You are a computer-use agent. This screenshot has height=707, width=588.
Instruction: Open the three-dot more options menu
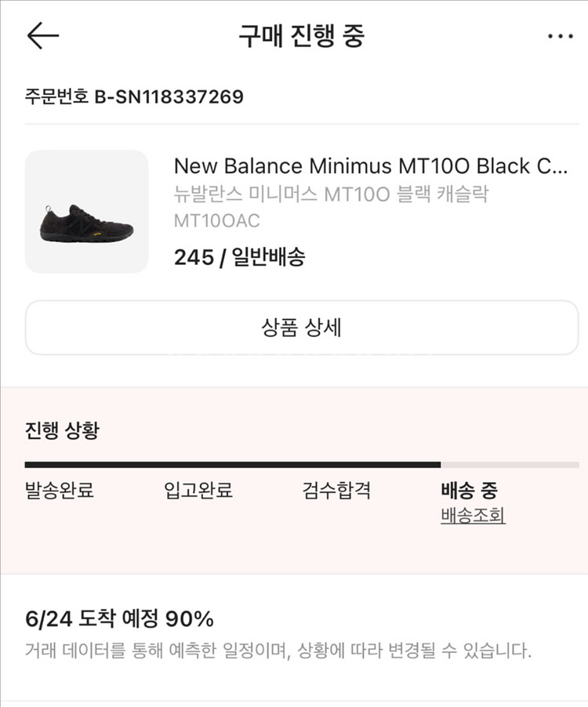click(x=560, y=36)
